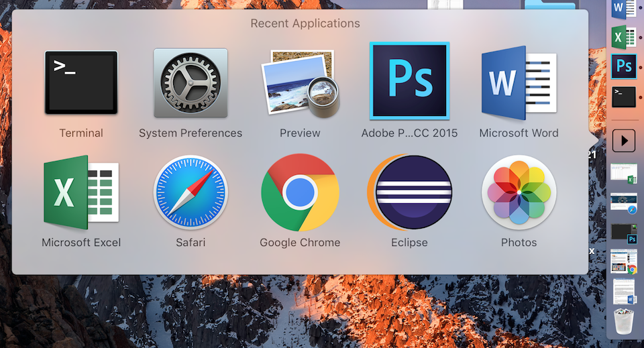Collapse the Recent Applications stack in Dock
This screenshot has width=644, height=348.
click(x=624, y=141)
